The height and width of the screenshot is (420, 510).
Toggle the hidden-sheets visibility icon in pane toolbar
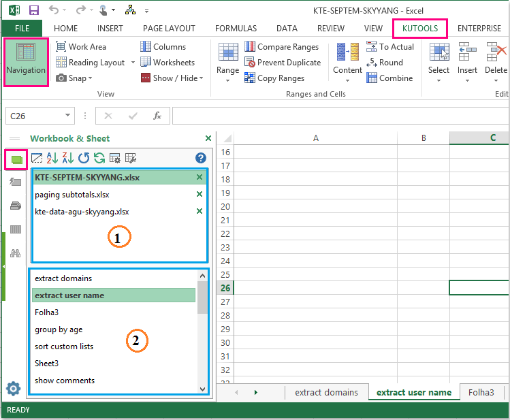(37, 159)
